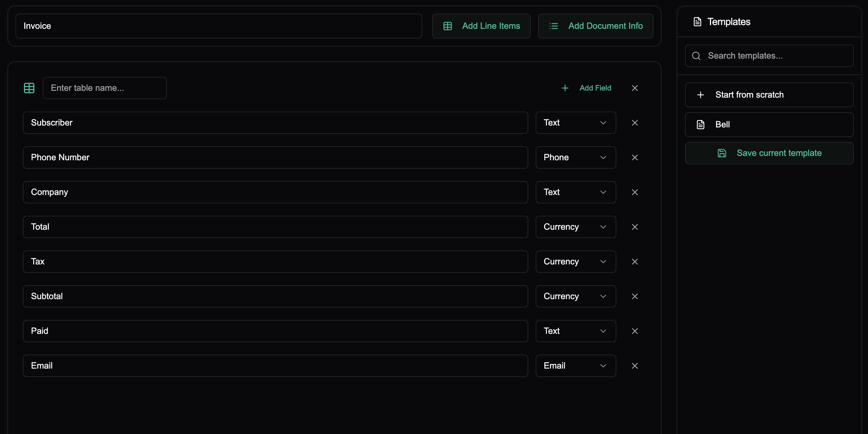Click the table grid icon beside name
The height and width of the screenshot is (434, 868).
pyautogui.click(x=29, y=88)
